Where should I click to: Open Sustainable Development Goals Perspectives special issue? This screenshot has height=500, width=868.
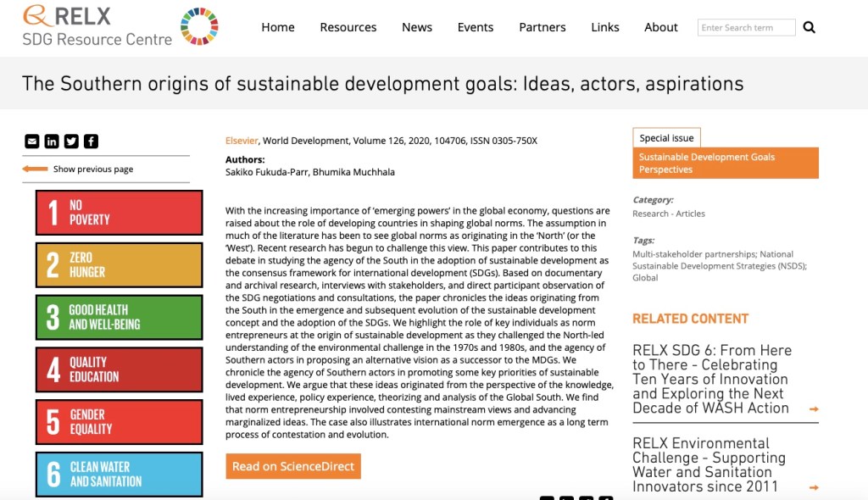pyautogui.click(x=725, y=164)
